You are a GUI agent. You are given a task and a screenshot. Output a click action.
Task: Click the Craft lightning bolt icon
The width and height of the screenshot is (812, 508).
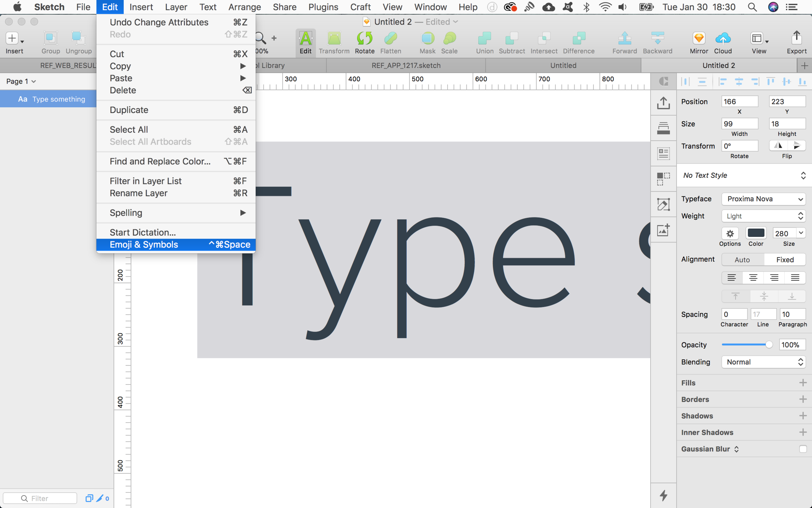click(x=663, y=495)
